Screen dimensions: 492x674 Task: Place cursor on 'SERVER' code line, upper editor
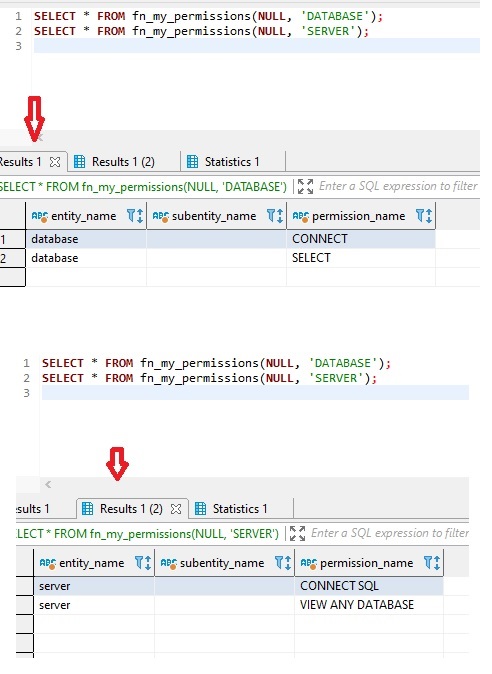tap(201, 31)
